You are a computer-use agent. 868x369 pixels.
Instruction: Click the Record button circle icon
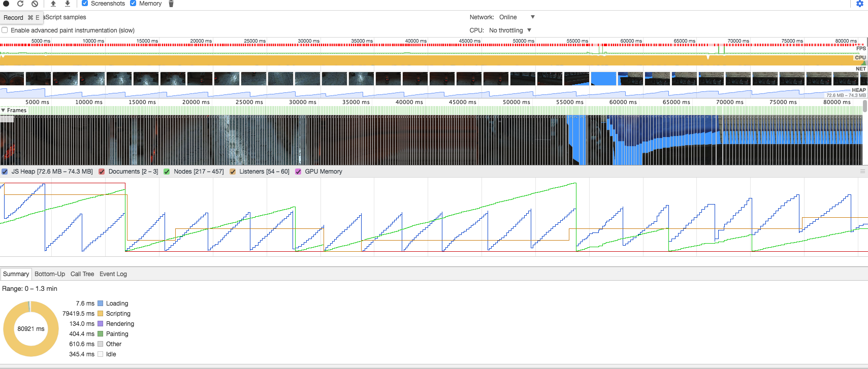6,4
